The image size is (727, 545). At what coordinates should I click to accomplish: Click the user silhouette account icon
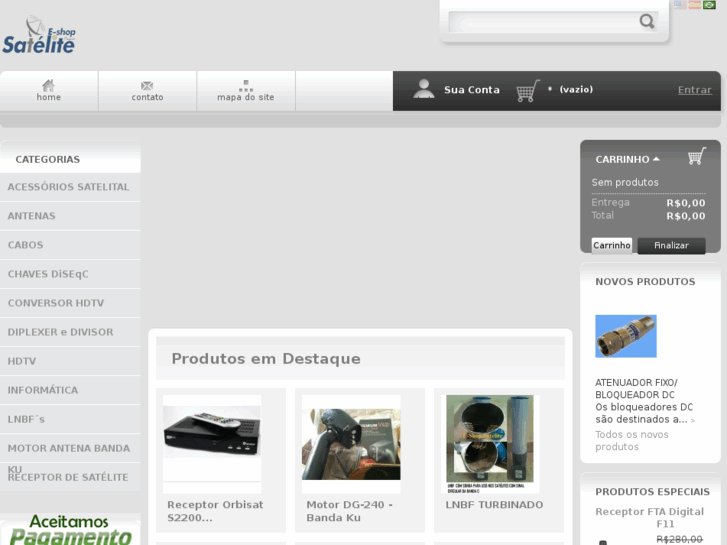tap(423, 89)
